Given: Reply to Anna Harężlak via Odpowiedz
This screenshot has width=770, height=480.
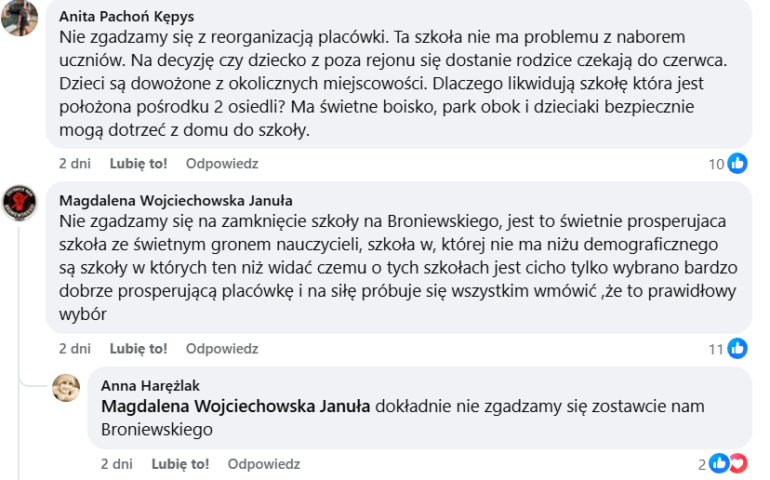Looking at the screenshot, I should (x=264, y=464).
